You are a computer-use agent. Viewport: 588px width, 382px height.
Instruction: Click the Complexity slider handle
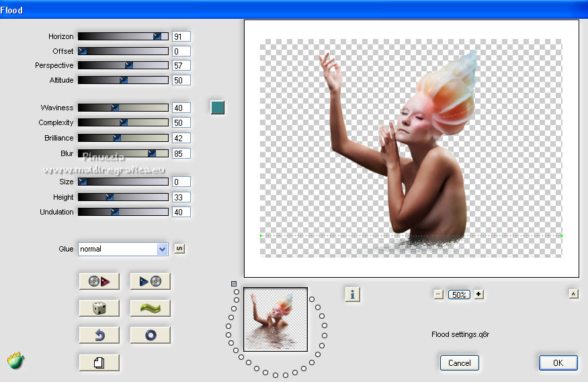(124, 122)
